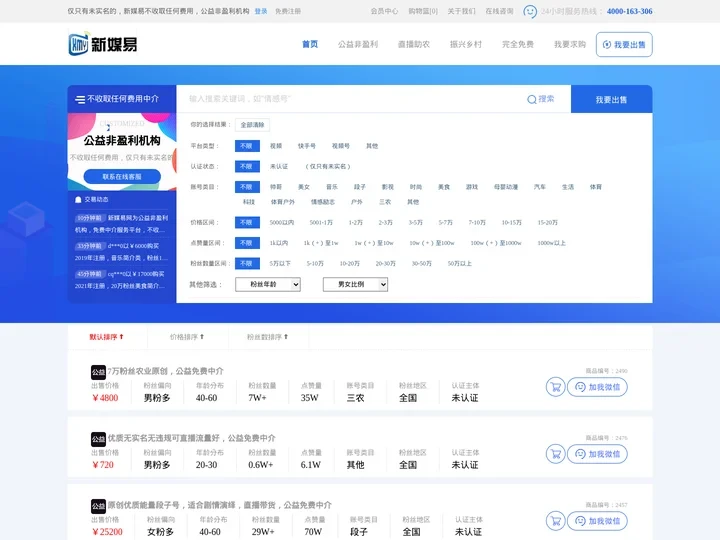Filter account category by 音乐

[x=332, y=187]
